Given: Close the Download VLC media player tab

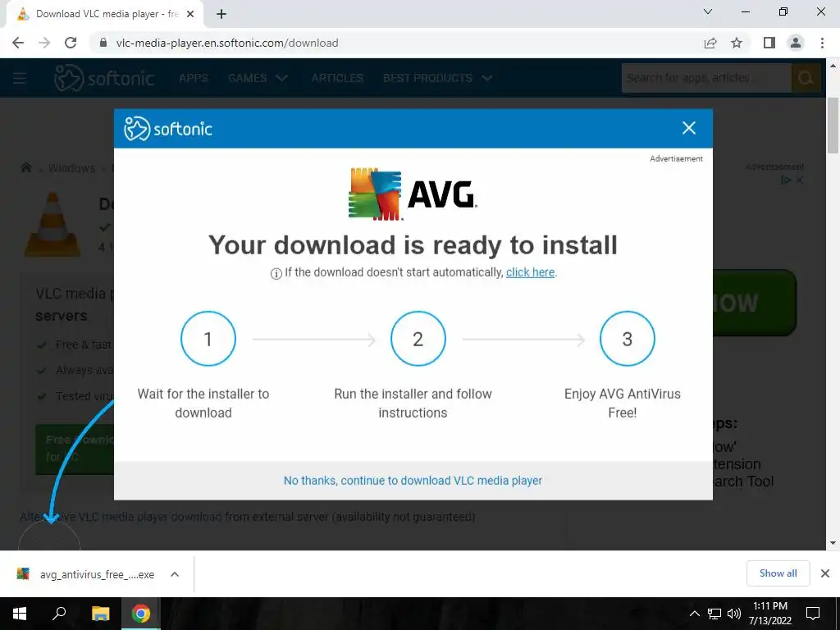Looking at the screenshot, I should coord(190,15).
